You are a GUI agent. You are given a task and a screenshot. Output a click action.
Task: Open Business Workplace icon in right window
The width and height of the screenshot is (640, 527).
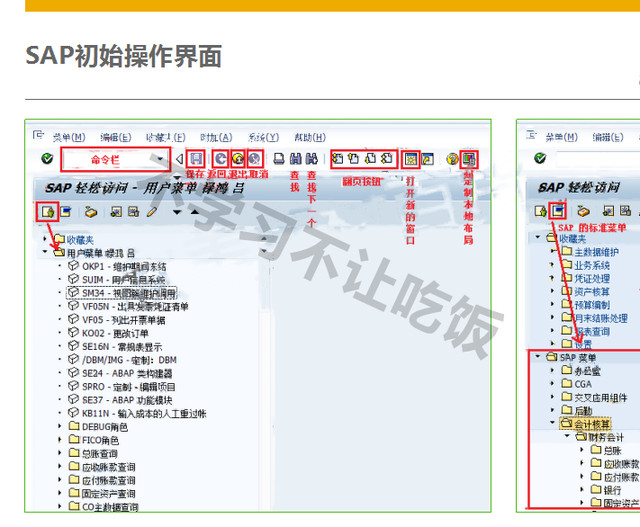click(x=584, y=211)
